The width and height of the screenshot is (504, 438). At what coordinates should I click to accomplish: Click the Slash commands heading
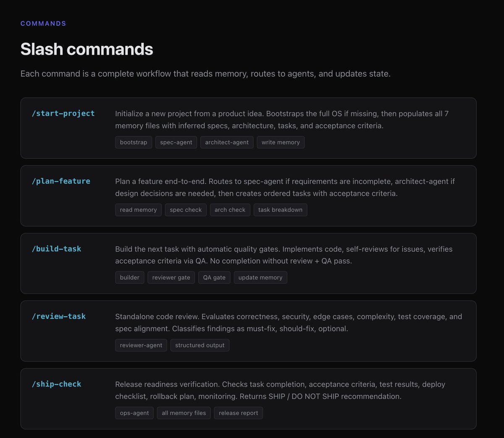point(87,49)
